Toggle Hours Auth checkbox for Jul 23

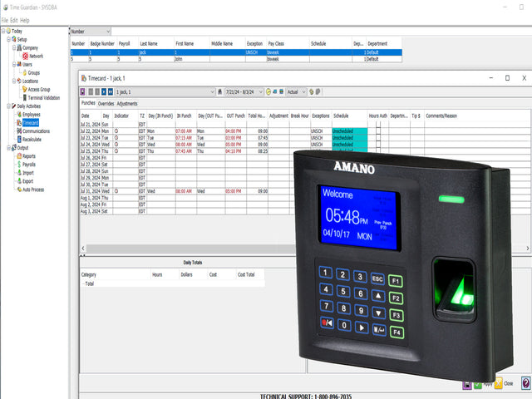pos(378,138)
